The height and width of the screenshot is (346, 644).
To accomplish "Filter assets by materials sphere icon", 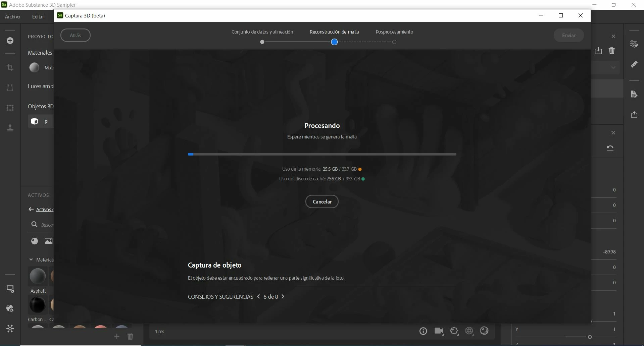I will tap(34, 241).
